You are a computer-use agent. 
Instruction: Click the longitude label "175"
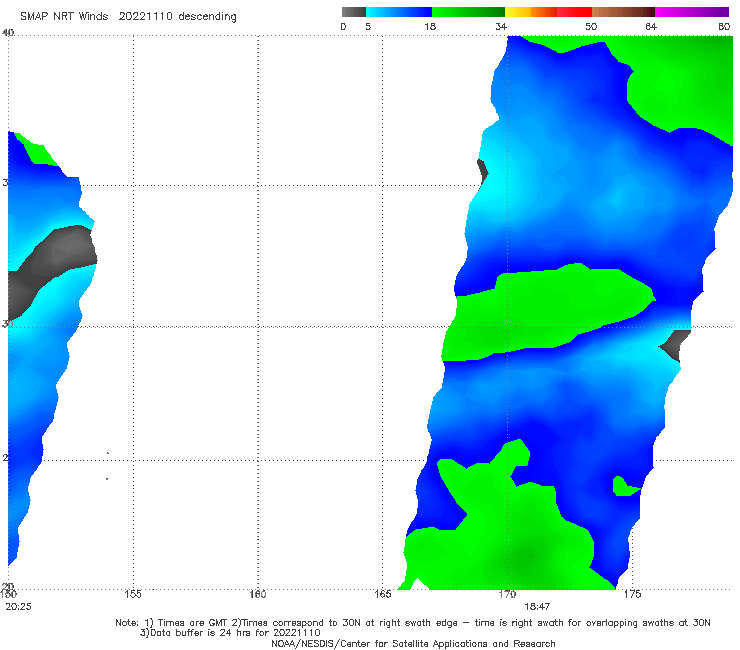[x=632, y=594]
